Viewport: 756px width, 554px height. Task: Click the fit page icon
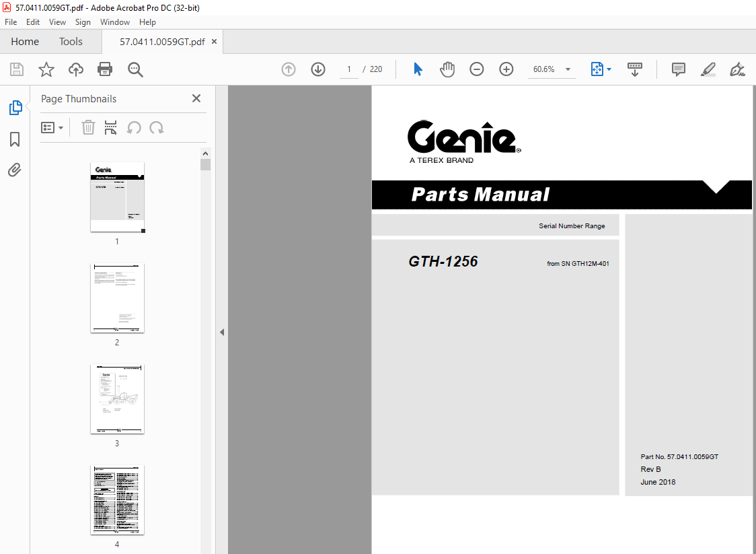point(597,69)
